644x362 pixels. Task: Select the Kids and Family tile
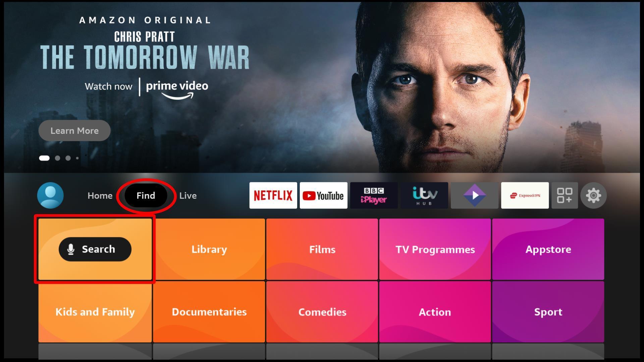[x=95, y=312]
